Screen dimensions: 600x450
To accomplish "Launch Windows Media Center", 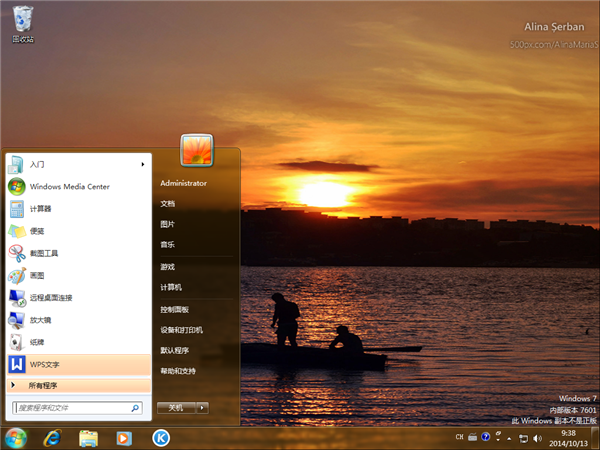I will coord(68,186).
